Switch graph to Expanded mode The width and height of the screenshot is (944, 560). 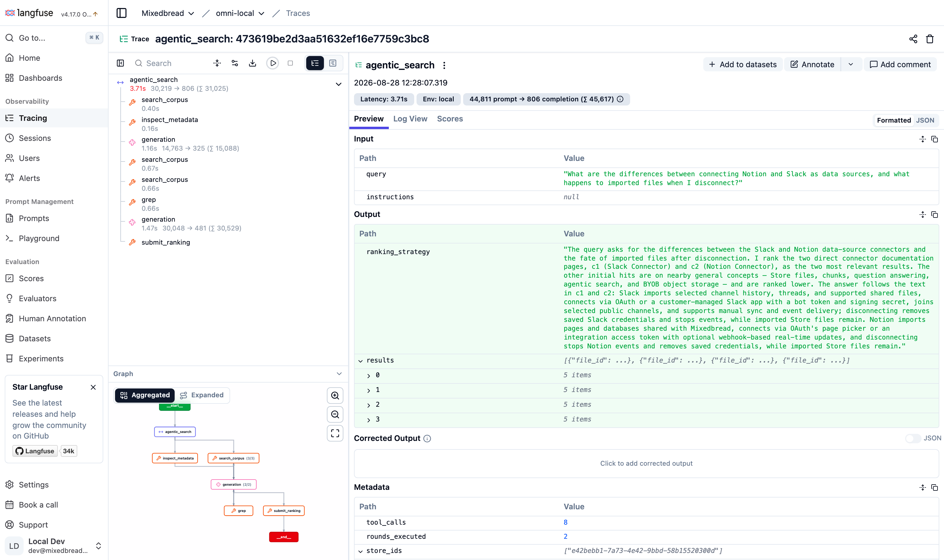click(x=202, y=395)
